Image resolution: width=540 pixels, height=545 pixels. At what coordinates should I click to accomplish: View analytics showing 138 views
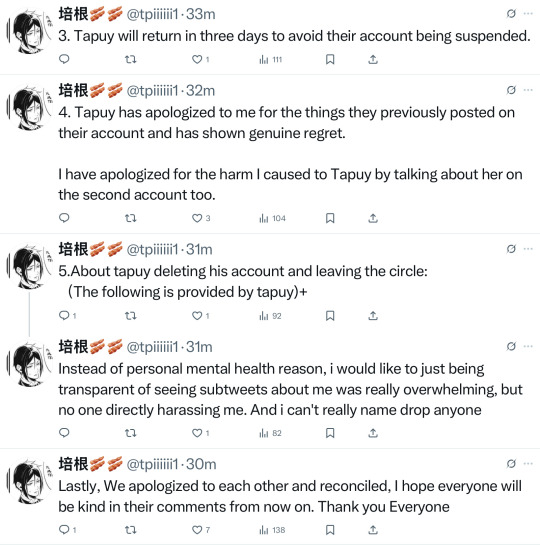click(272, 530)
